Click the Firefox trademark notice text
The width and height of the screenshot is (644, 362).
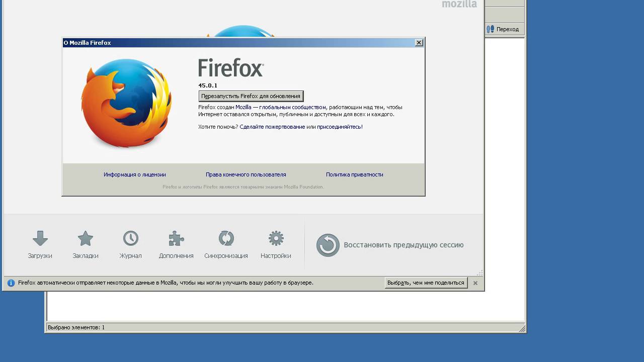point(243,187)
